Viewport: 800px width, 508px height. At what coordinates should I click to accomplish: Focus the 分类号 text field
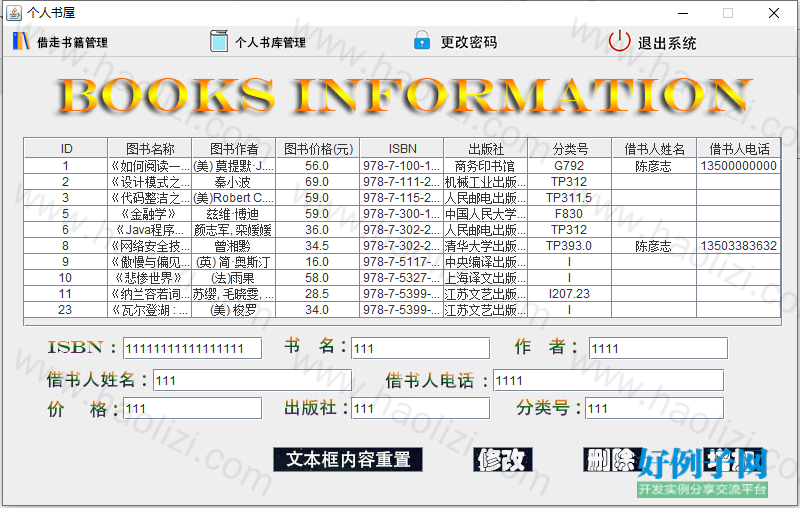tap(654, 408)
